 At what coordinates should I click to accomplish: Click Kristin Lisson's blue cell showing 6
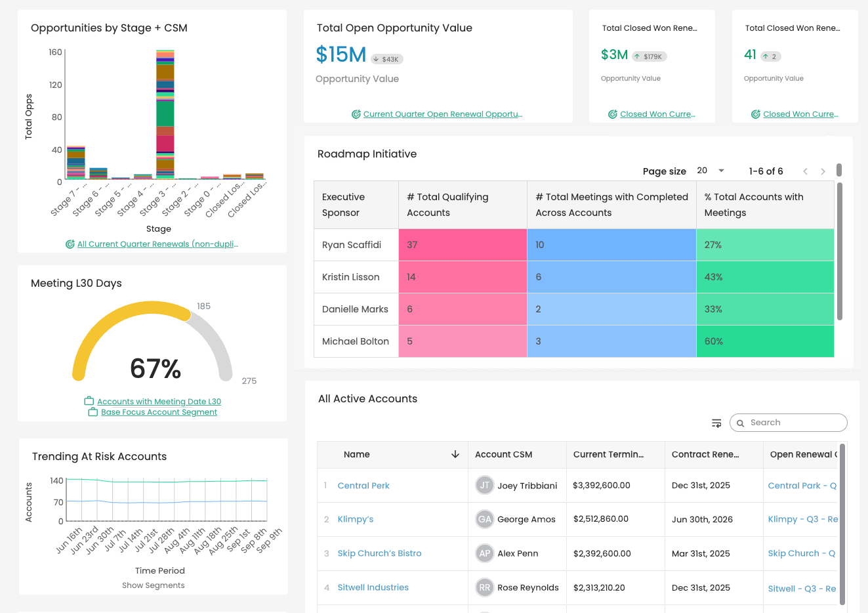tap(611, 277)
